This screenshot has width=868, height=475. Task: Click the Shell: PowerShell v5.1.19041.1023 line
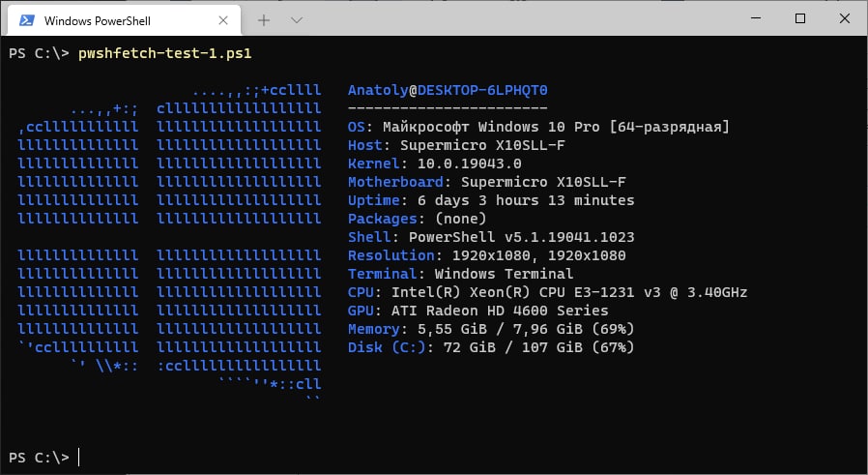point(491,237)
